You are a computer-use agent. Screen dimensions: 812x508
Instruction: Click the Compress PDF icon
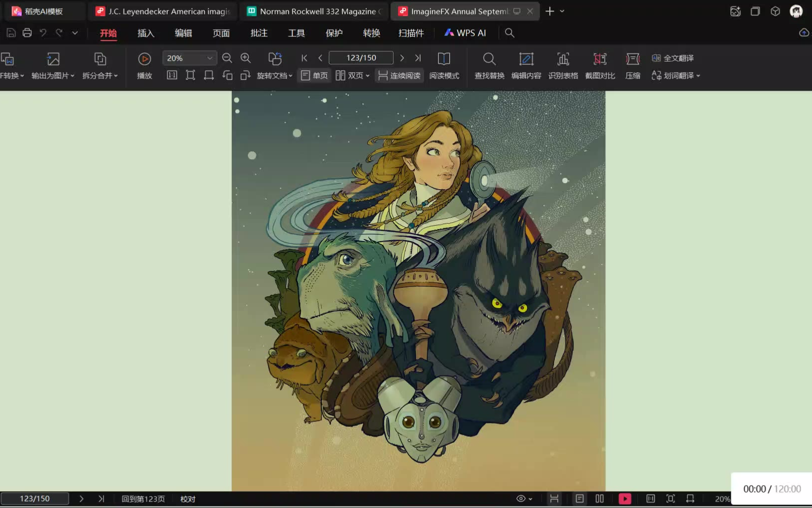pyautogui.click(x=632, y=65)
